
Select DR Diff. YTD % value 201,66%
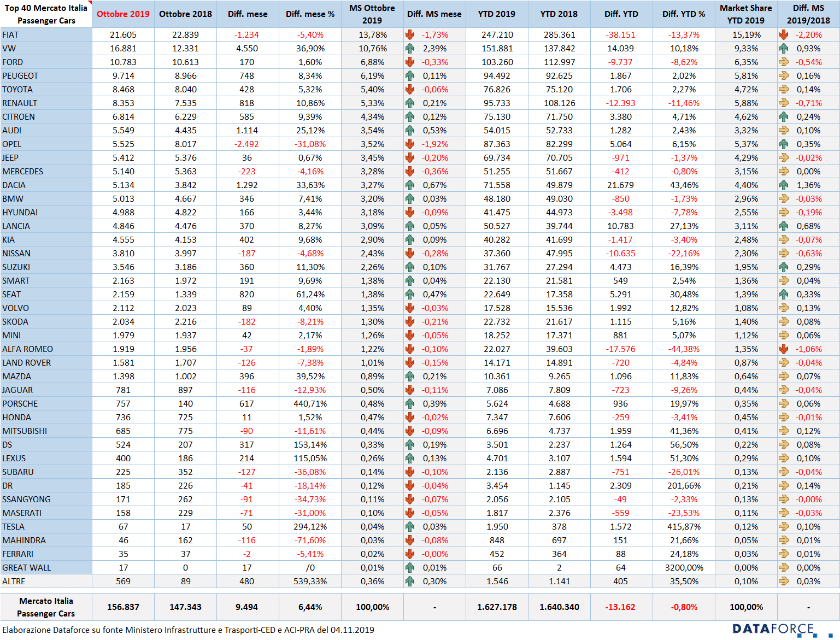point(684,485)
